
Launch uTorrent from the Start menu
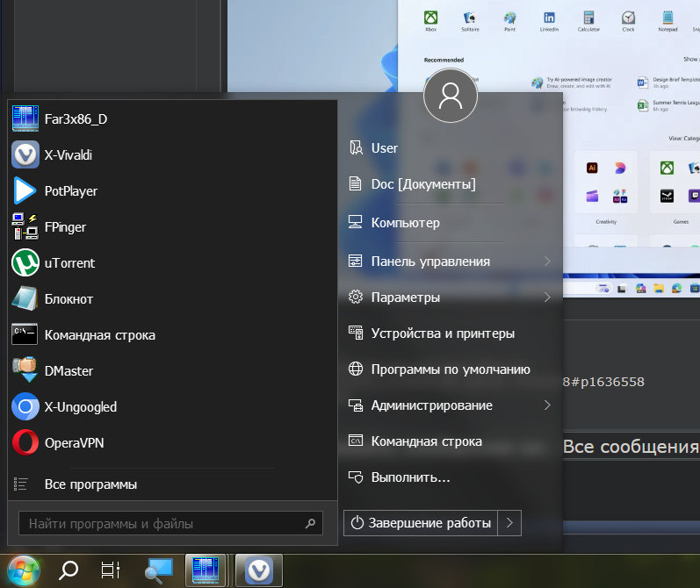(172, 262)
